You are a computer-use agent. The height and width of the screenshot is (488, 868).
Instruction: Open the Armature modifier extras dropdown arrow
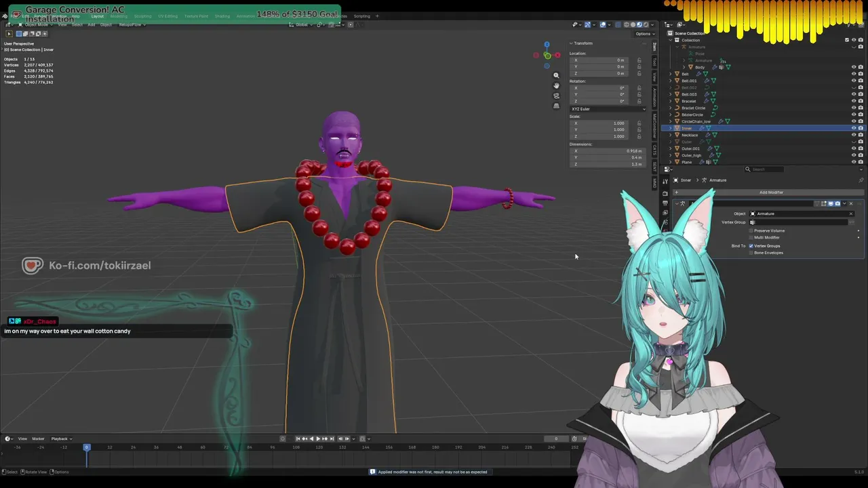pyautogui.click(x=844, y=203)
